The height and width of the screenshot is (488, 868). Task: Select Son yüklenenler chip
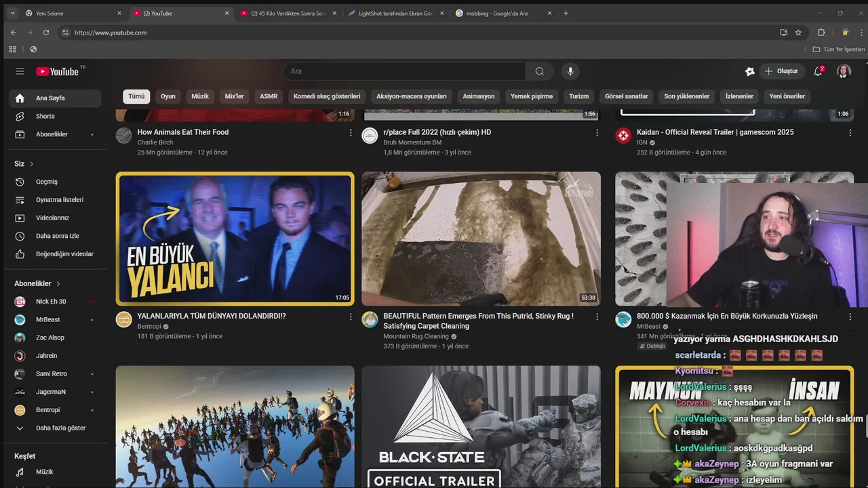[x=687, y=96]
